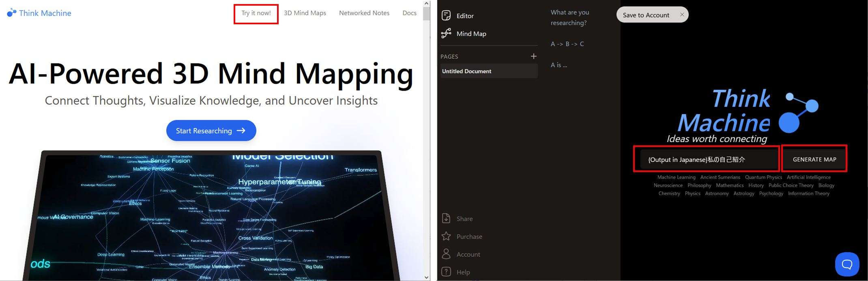Click the Share download icon

click(x=446, y=218)
